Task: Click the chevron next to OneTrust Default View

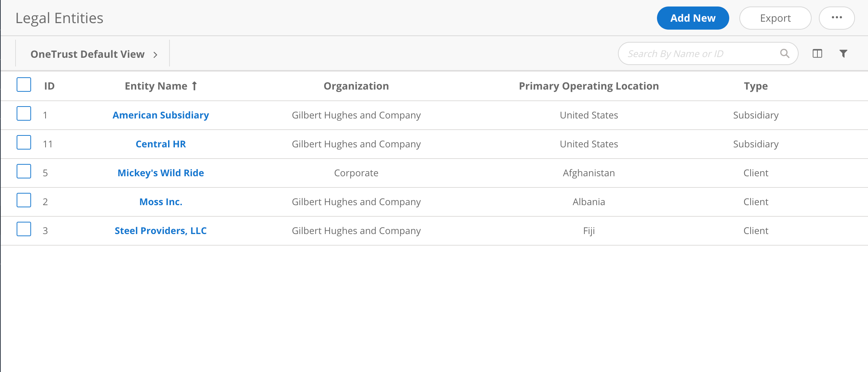Action: (x=155, y=54)
